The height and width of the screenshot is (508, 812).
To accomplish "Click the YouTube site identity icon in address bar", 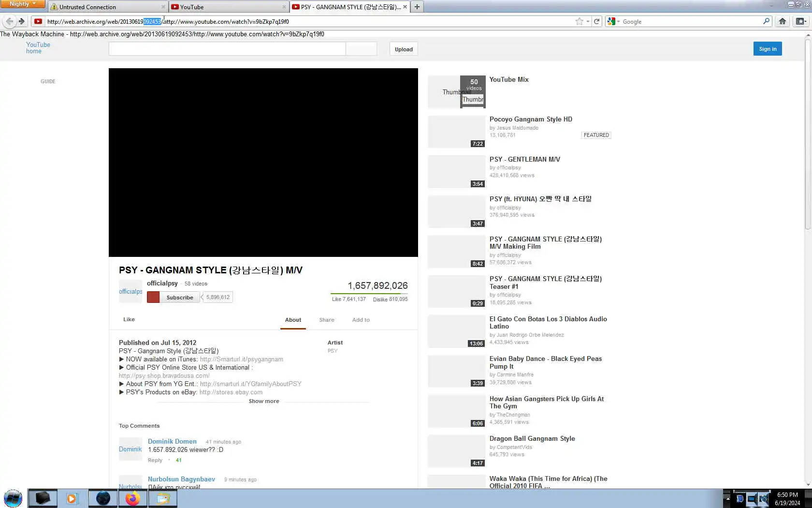I will [x=38, y=21].
